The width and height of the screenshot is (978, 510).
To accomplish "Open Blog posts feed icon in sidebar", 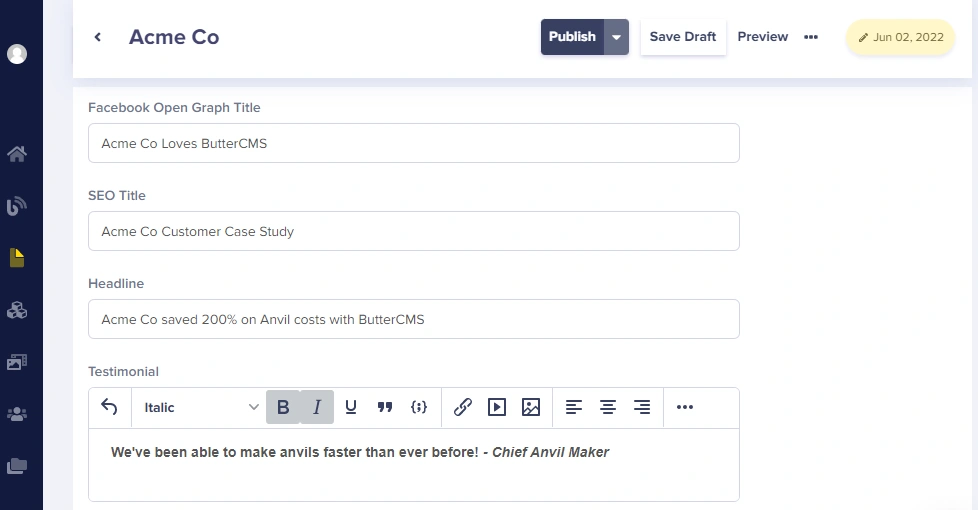I will (17, 206).
